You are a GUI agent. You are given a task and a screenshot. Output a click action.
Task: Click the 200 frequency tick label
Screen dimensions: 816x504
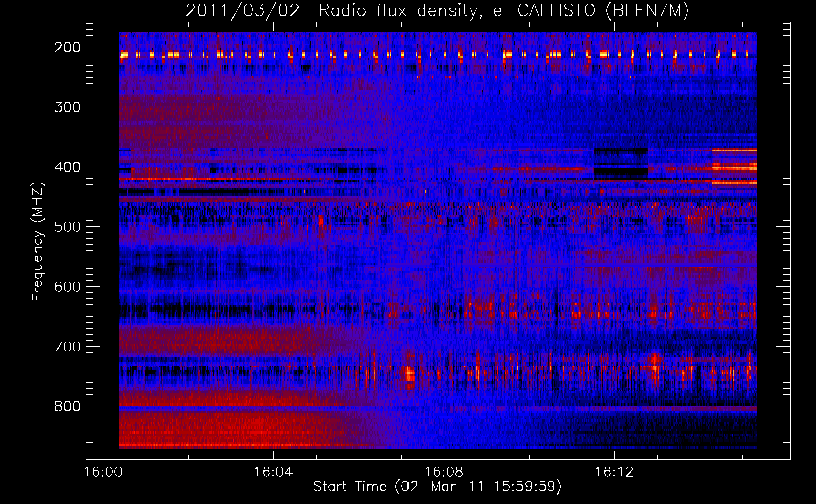(68, 47)
